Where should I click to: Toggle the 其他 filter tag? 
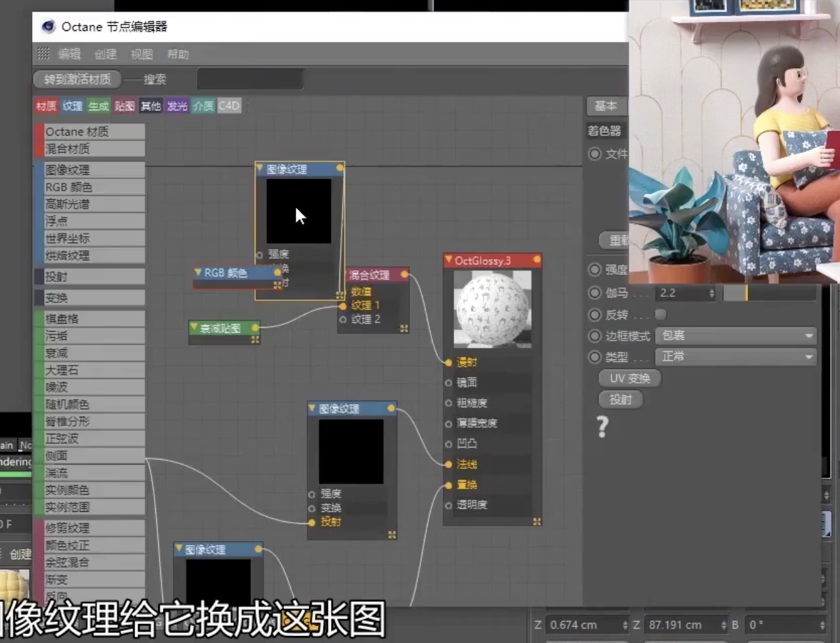[150, 106]
